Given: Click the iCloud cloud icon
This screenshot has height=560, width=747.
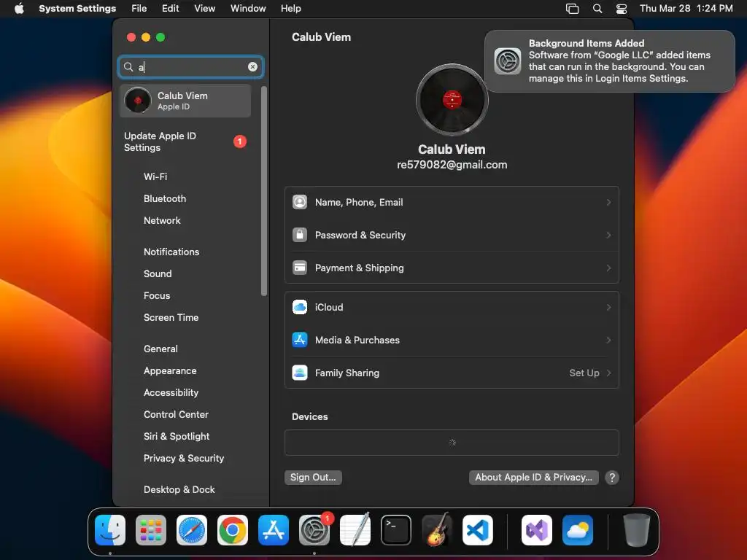Looking at the screenshot, I should point(300,307).
